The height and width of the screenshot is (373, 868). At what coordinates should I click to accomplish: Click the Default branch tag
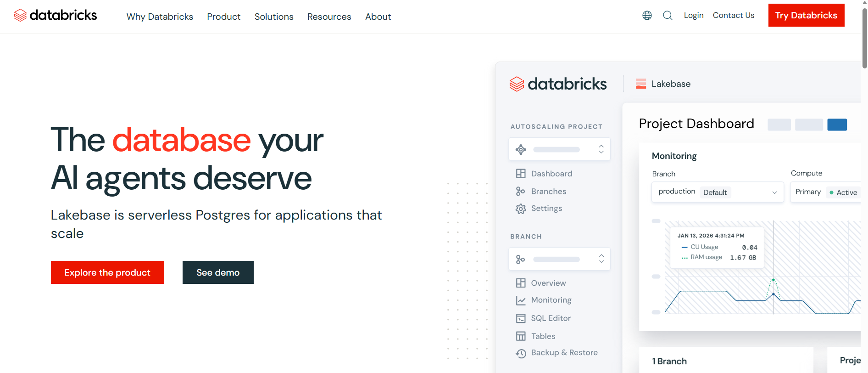pos(715,192)
